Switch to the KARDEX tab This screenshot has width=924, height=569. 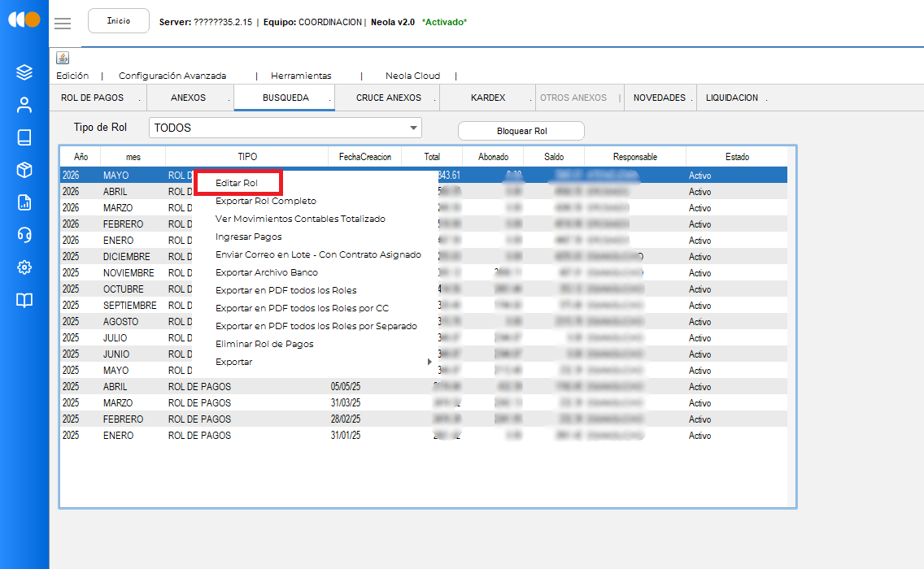tap(488, 98)
